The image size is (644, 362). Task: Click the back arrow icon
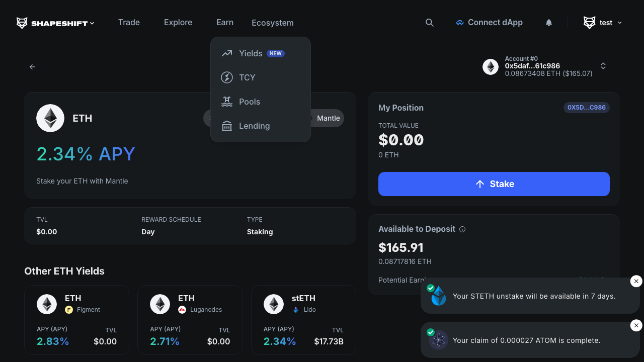pyautogui.click(x=32, y=67)
